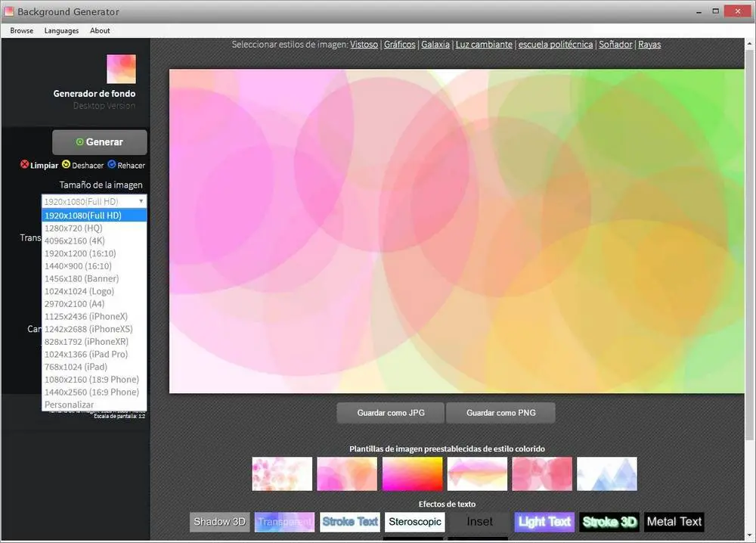The height and width of the screenshot is (543, 756).
Task: Choose 768x1024 (iPad) size option
Action: 94,367
